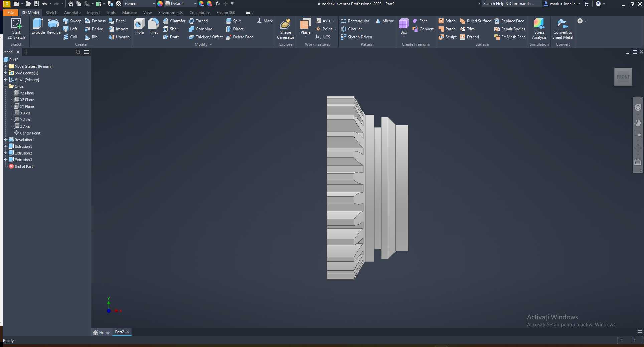Viewport: 644px width, 347px height.
Task: Click the Box freeform tool
Action: click(x=404, y=27)
